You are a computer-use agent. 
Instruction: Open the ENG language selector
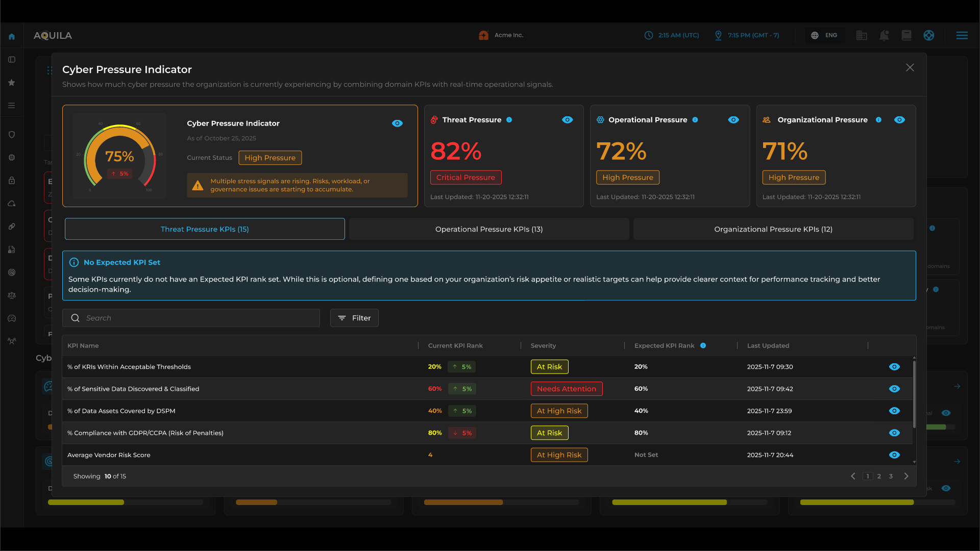click(825, 35)
